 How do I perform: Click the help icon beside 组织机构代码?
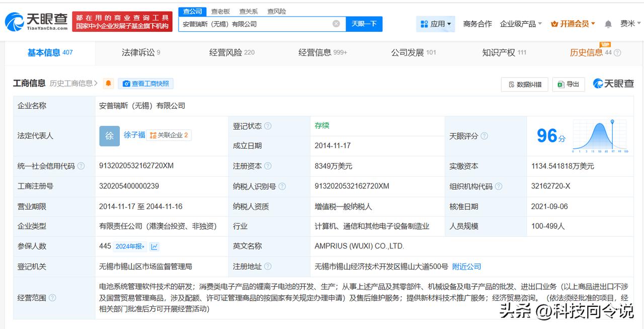[x=499, y=186]
